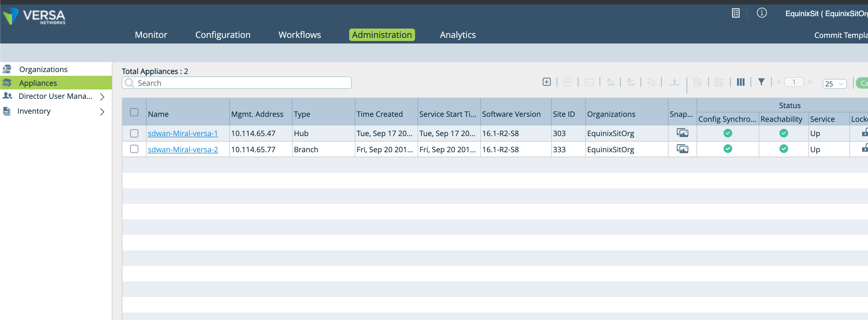Open the tasks list icon in header
This screenshot has height=320, width=868.
coord(736,13)
